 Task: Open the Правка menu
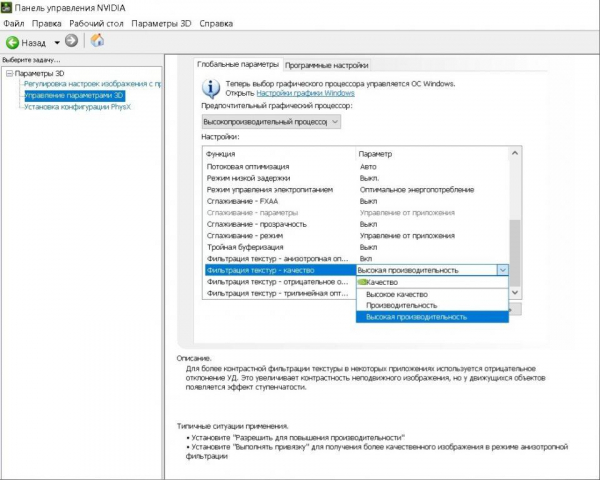click(46, 24)
